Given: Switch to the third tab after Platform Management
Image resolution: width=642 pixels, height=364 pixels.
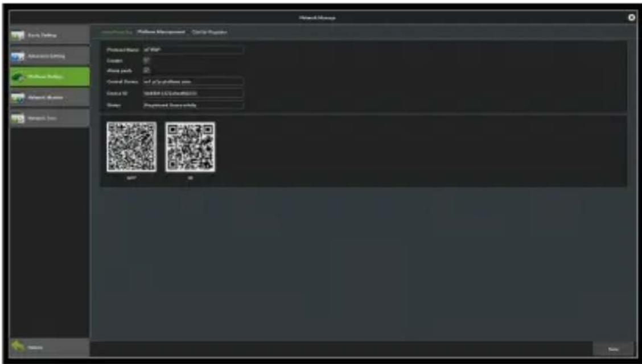Looking at the screenshot, I should pos(209,32).
